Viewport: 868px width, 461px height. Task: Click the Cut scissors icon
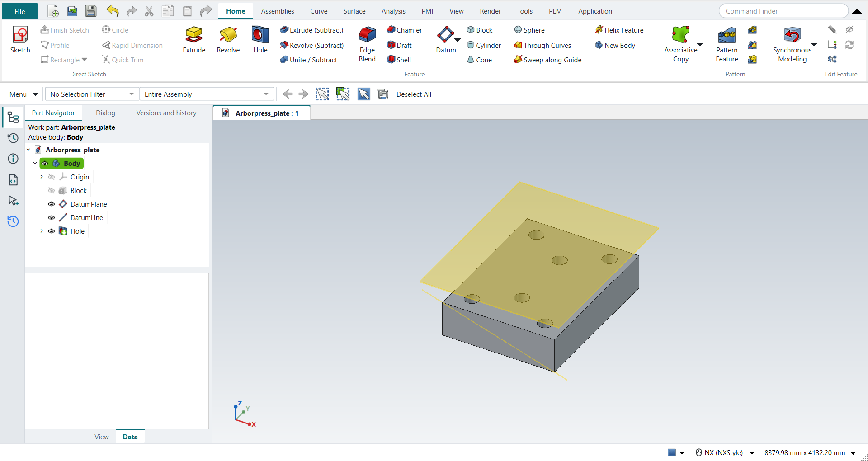click(149, 11)
